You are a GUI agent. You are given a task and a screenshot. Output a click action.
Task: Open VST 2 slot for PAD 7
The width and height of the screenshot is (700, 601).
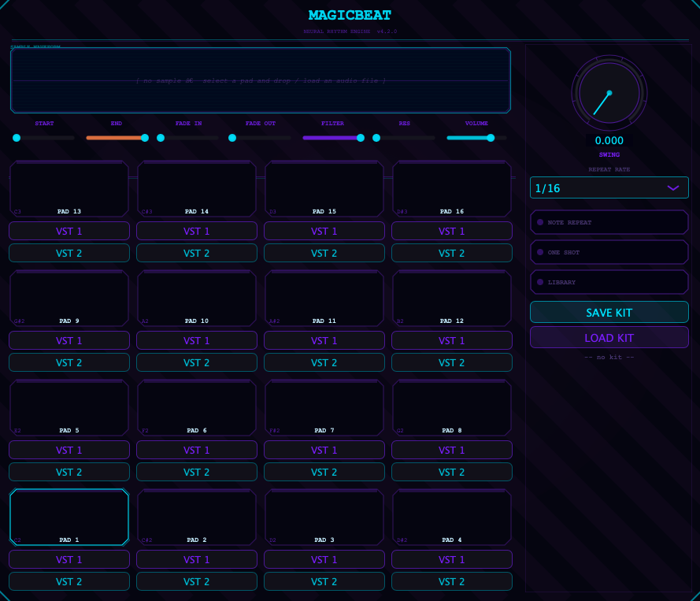coord(324,472)
